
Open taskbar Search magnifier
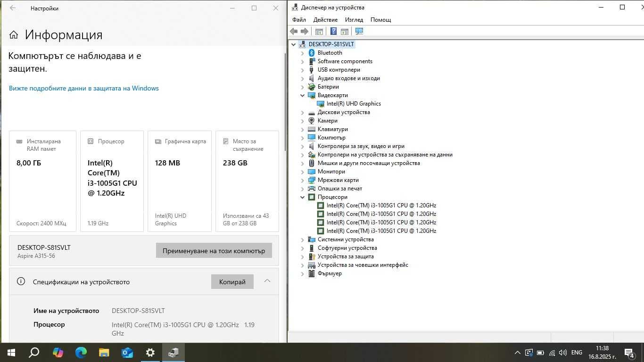[x=34, y=353]
